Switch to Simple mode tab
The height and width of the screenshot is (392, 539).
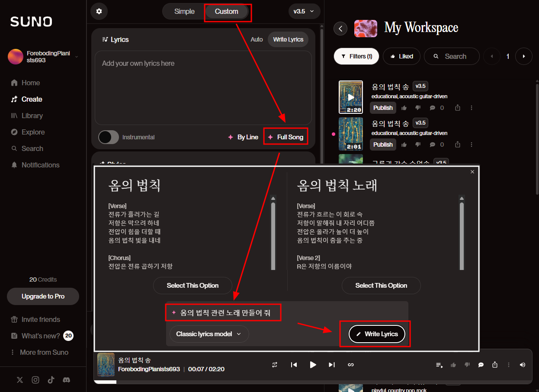[184, 12]
